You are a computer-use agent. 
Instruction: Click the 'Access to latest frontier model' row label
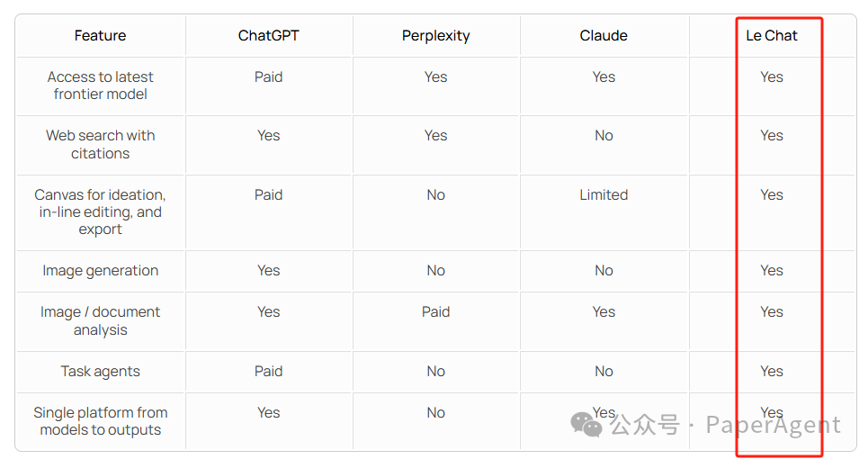coord(100,85)
